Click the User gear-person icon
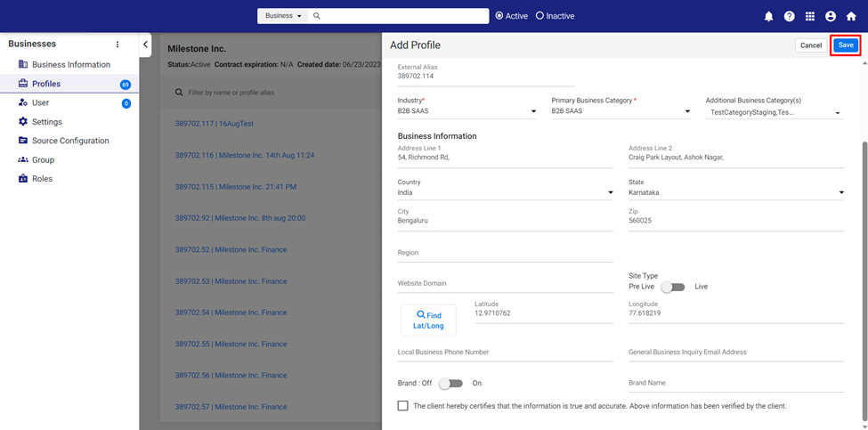The width and height of the screenshot is (868, 430). (x=22, y=102)
